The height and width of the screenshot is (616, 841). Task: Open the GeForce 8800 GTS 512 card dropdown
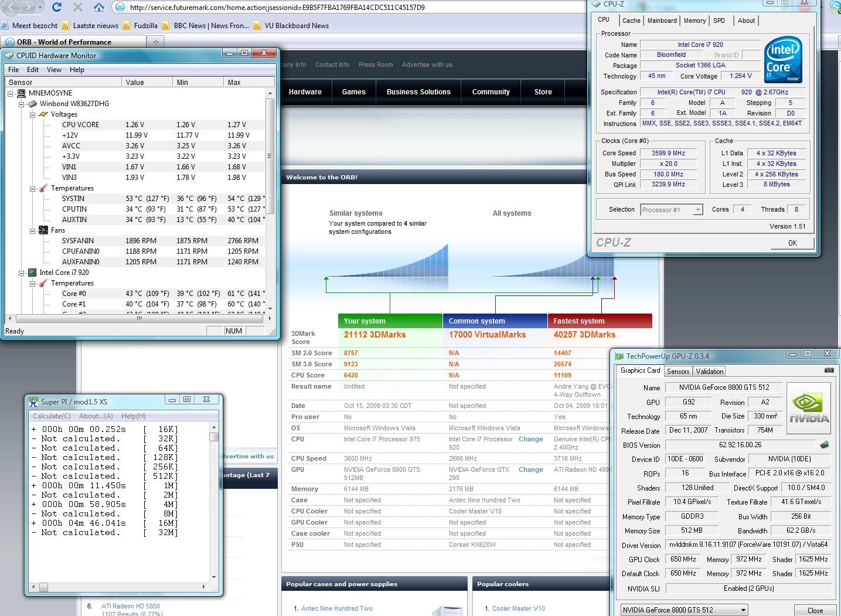point(684,610)
